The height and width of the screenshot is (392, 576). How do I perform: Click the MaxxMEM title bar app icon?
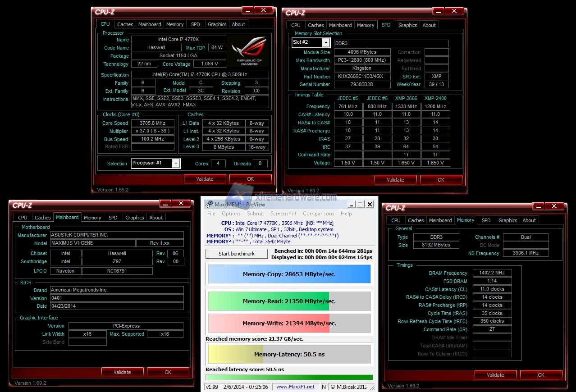click(x=209, y=204)
